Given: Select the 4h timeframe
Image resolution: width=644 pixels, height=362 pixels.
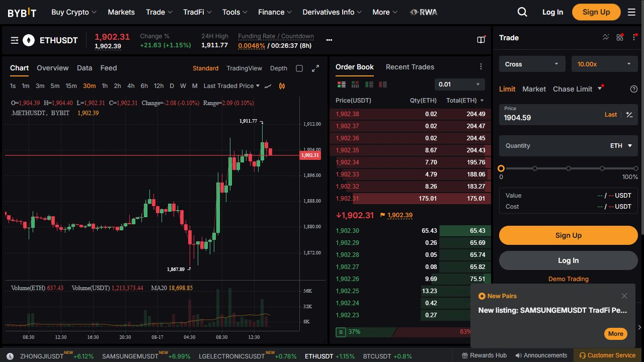Looking at the screenshot, I should pos(131,86).
